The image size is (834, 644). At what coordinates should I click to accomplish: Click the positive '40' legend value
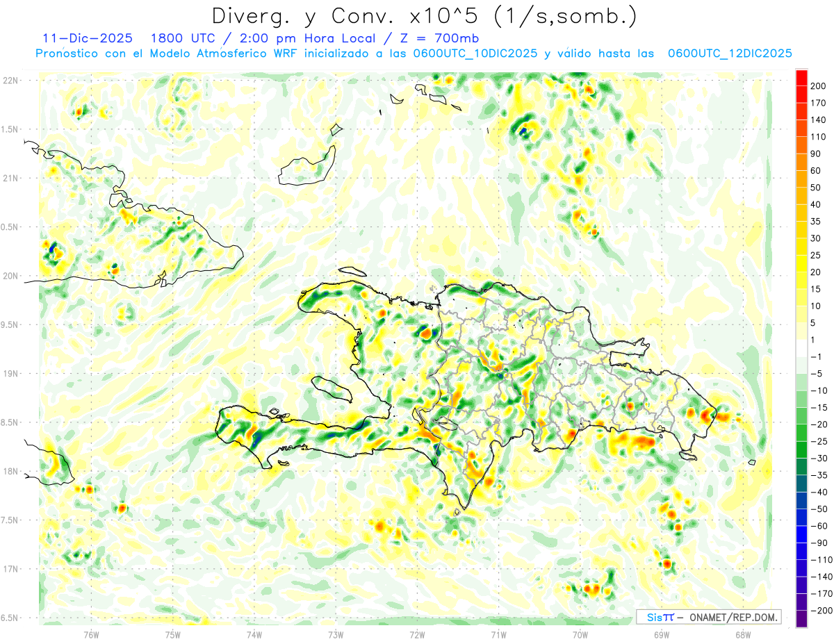(x=816, y=205)
